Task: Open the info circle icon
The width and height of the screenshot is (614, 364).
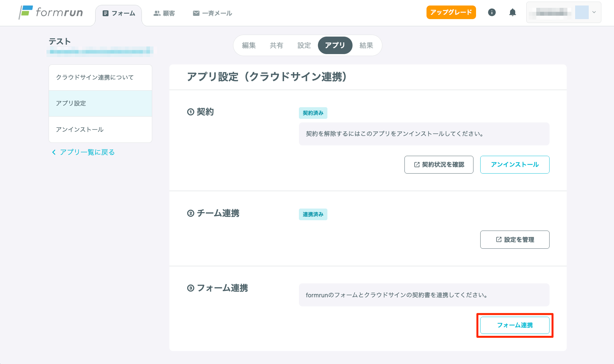Action: pos(492,12)
